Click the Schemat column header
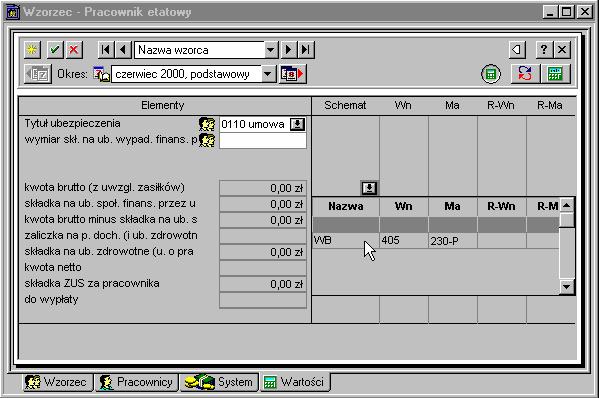This screenshot has width=599, height=398. point(345,105)
